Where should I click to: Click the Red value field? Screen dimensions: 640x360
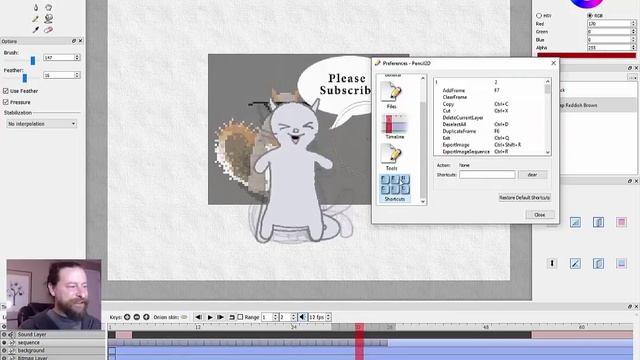tap(609, 24)
